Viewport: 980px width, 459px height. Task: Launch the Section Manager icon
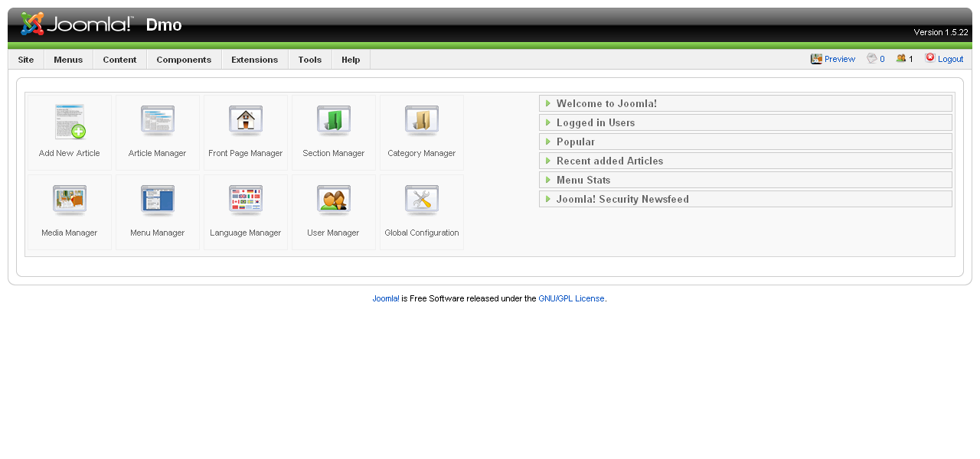[334, 122]
